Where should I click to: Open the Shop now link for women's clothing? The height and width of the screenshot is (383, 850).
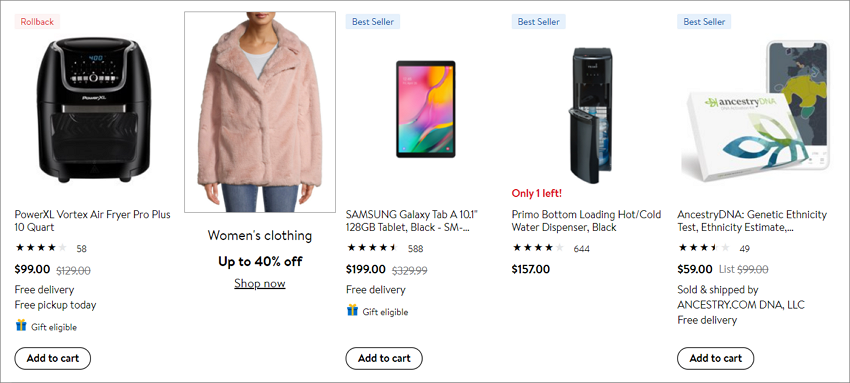click(x=260, y=283)
